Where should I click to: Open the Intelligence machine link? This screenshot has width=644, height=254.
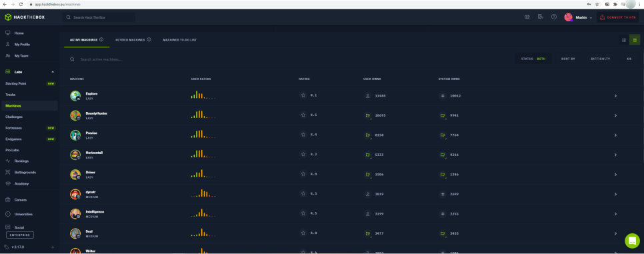coord(95,212)
